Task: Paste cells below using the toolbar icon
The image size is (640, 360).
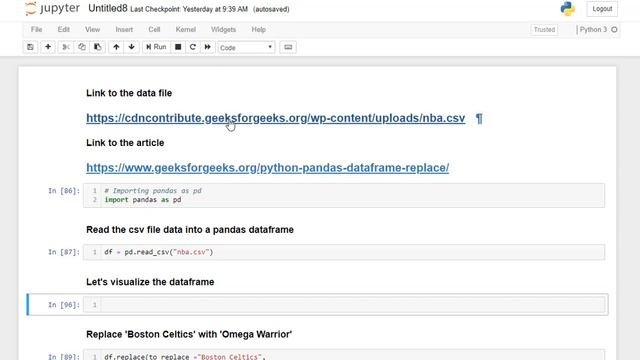Action: coord(98,47)
